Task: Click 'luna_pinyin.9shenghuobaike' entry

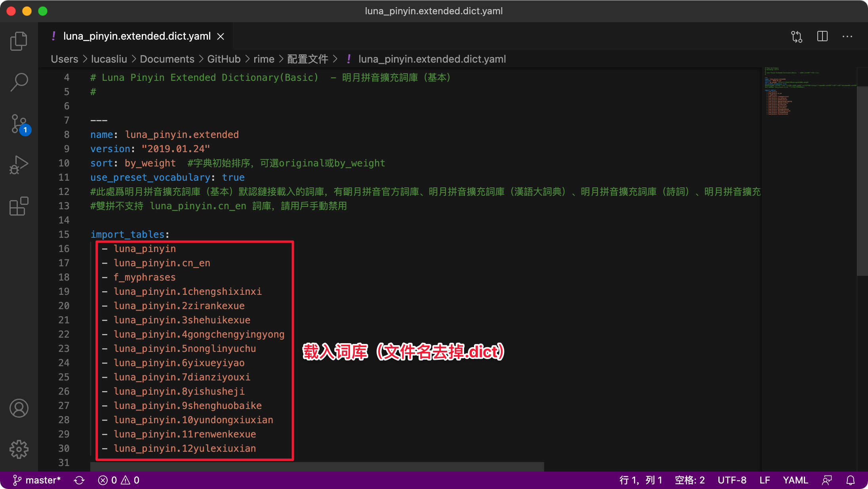Action: click(x=187, y=405)
